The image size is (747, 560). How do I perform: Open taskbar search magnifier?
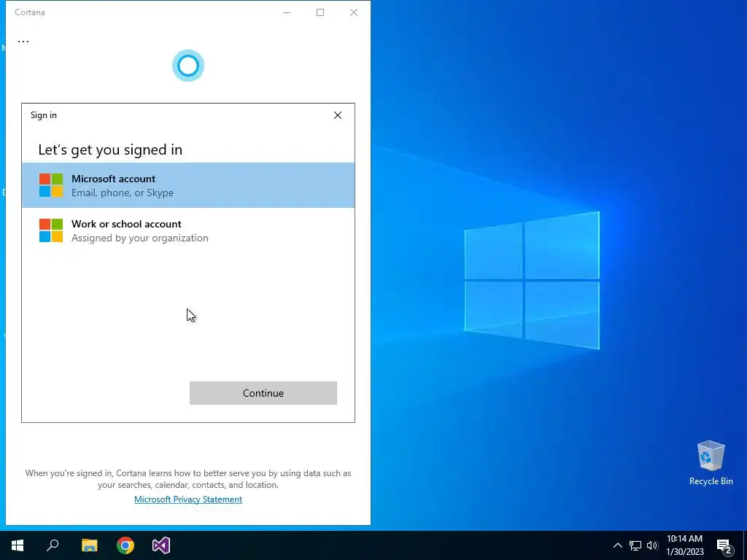click(x=53, y=545)
